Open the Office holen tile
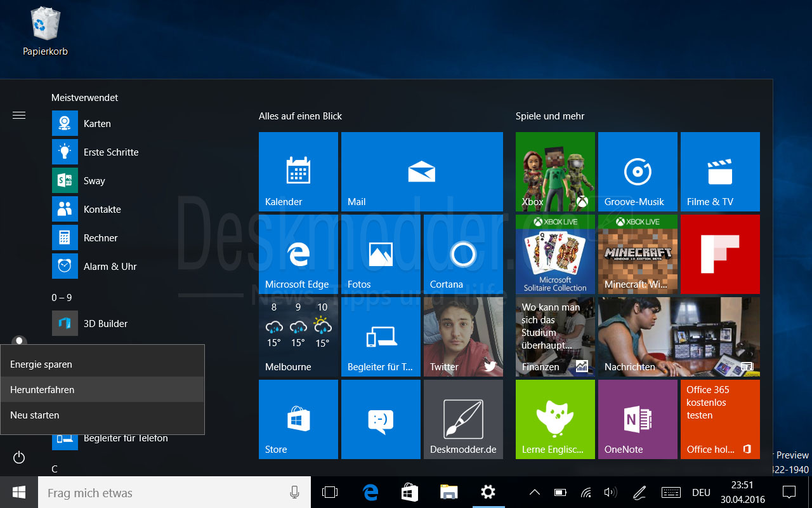This screenshot has height=508, width=812. 720,419
